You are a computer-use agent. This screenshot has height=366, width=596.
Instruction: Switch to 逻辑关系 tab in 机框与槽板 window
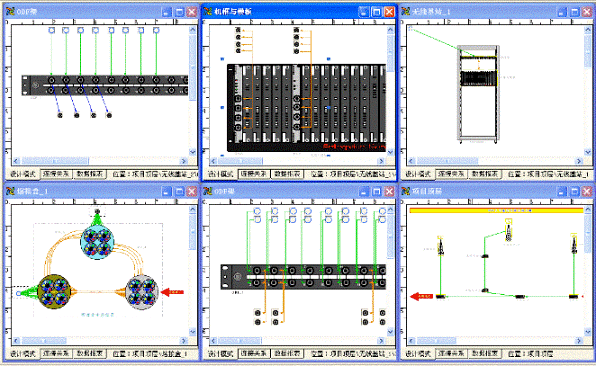click(254, 174)
